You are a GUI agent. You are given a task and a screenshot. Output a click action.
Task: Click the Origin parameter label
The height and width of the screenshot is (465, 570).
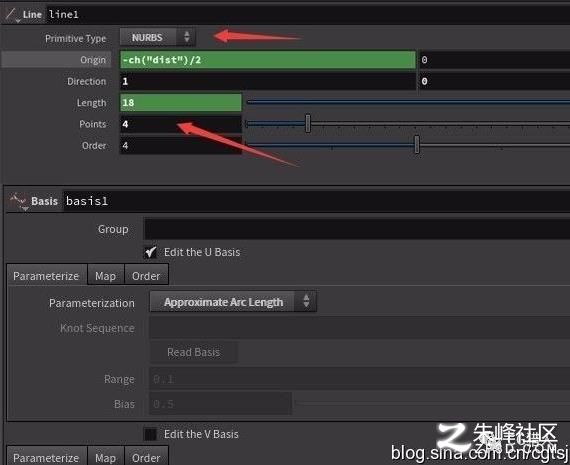click(93, 60)
